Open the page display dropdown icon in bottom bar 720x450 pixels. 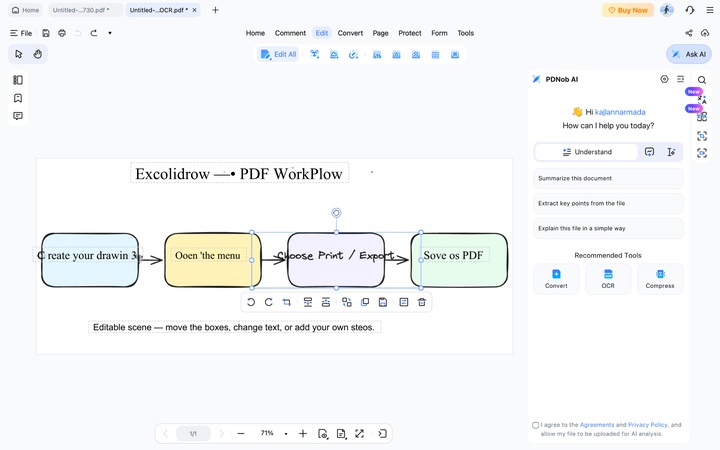click(x=341, y=433)
